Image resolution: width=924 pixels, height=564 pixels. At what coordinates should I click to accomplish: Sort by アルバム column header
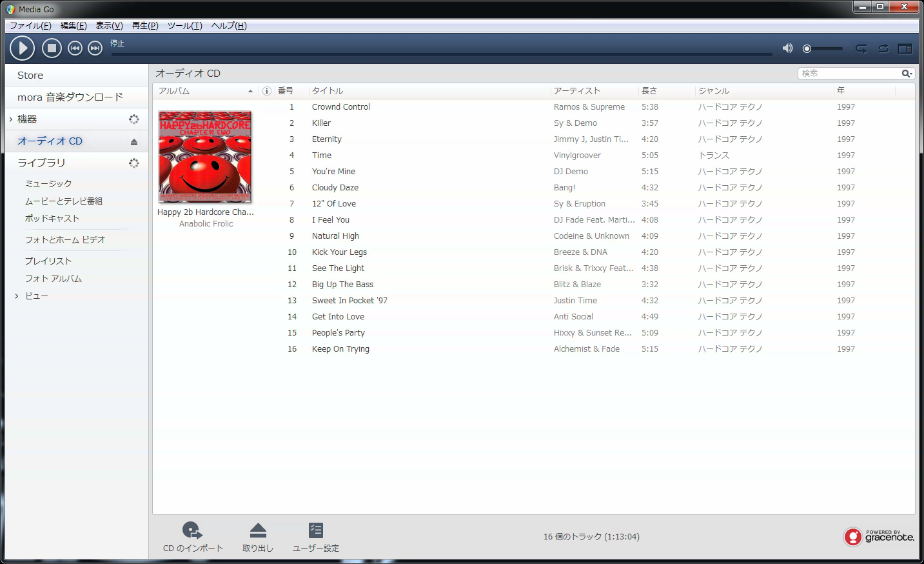[206, 91]
